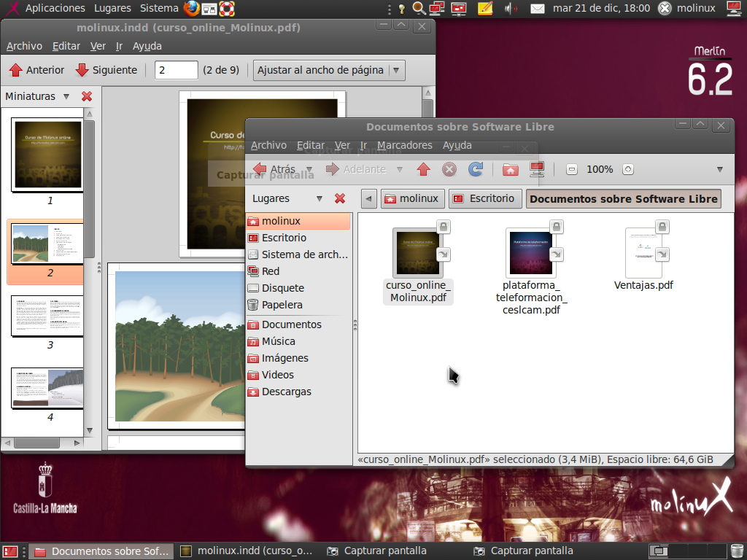Open the Adelante history dropdown arrow
Screen dimensions: 747x560
(x=400, y=169)
